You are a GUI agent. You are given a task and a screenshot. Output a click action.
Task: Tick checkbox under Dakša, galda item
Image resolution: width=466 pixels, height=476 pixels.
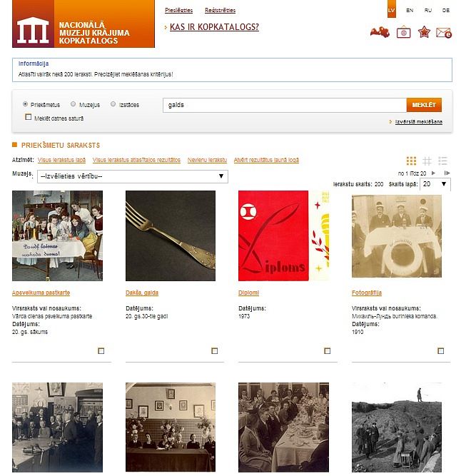214,351
